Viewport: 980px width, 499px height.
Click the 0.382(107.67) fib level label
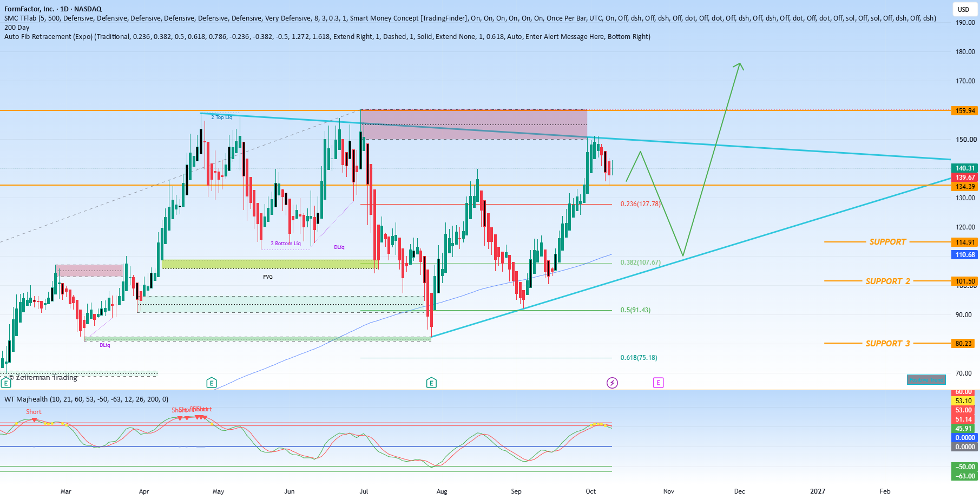(x=640, y=262)
